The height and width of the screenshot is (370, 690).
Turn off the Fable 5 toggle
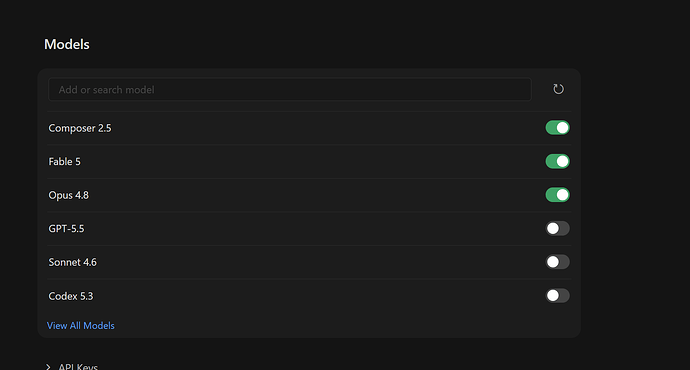click(x=558, y=161)
